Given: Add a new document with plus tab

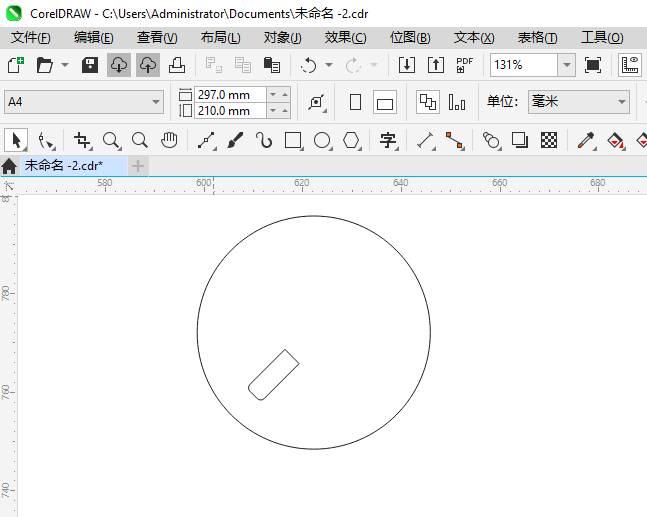Looking at the screenshot, I should click(138, 166).
